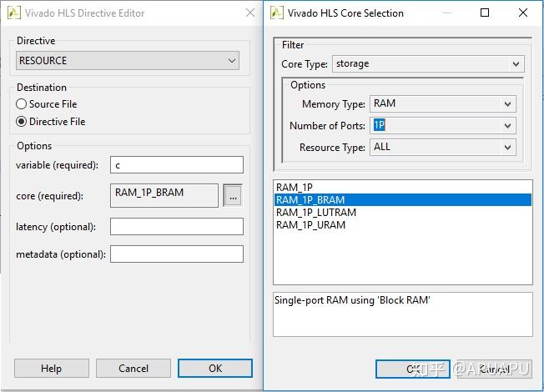Click the Help button
This screenshot has width=544, height=392.
[x=51, y=369]
